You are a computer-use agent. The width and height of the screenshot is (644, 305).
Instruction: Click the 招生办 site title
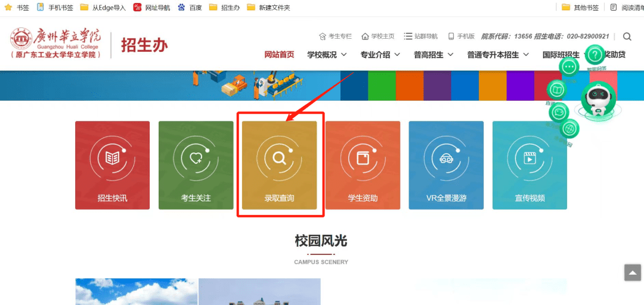coord(144,45)
